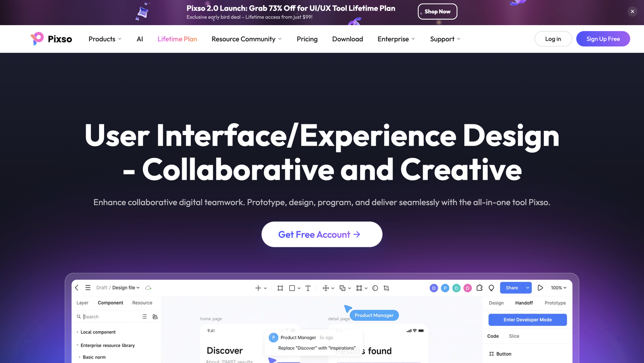The image size is (644, 363).
Task: Click the Product Manager comment bubble
Action: click(313, 342)
